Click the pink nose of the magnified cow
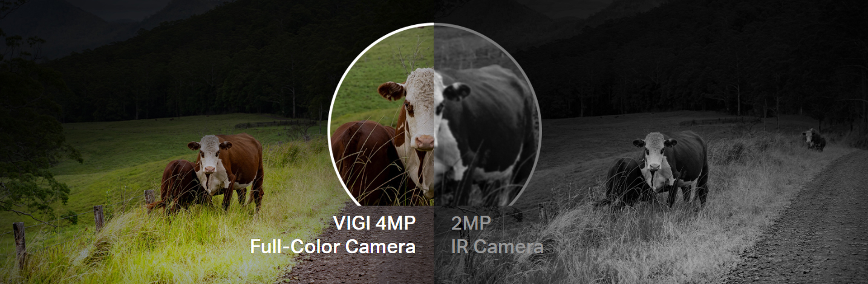 pyautogui.click(x=425, y=143)
